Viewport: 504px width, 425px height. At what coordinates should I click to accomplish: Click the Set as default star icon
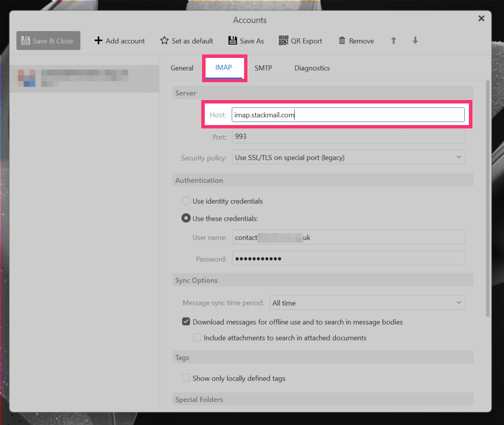(x=164, y=41)
